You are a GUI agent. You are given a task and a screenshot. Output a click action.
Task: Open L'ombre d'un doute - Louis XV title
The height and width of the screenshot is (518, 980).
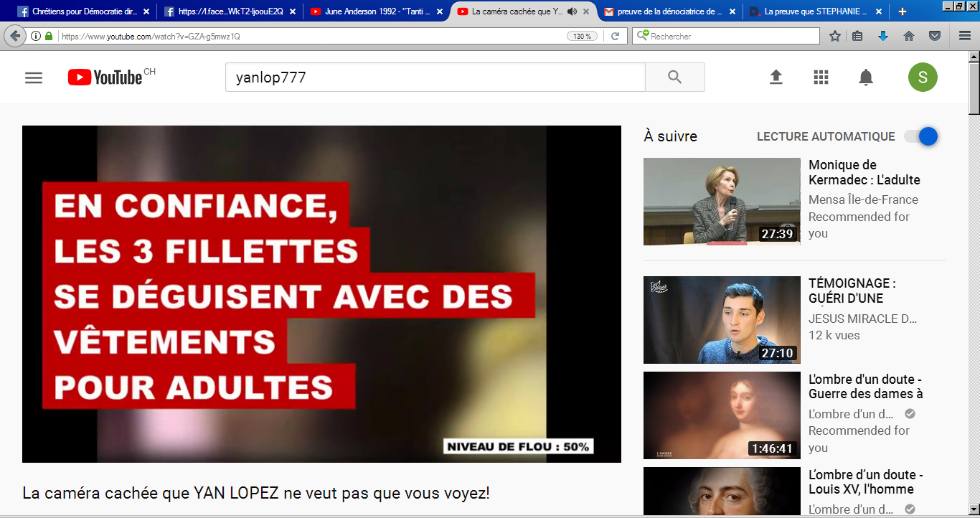(866, 481)
